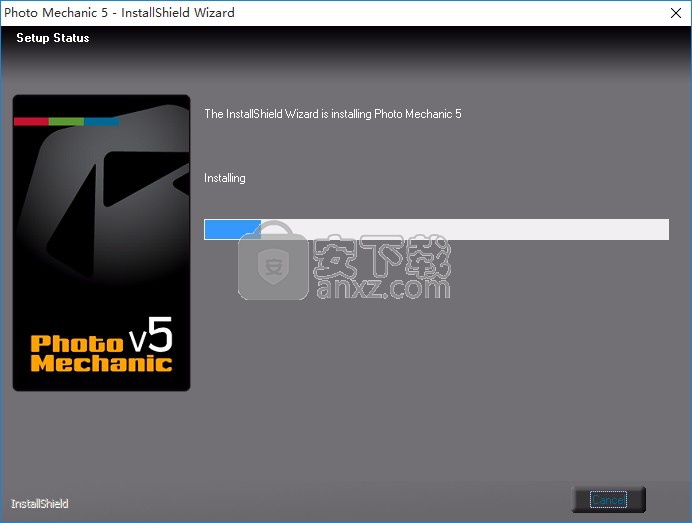Viewport: 692px width, 523px height.
Task: Click the 'Installing' status text
Action: click(225, 178)
